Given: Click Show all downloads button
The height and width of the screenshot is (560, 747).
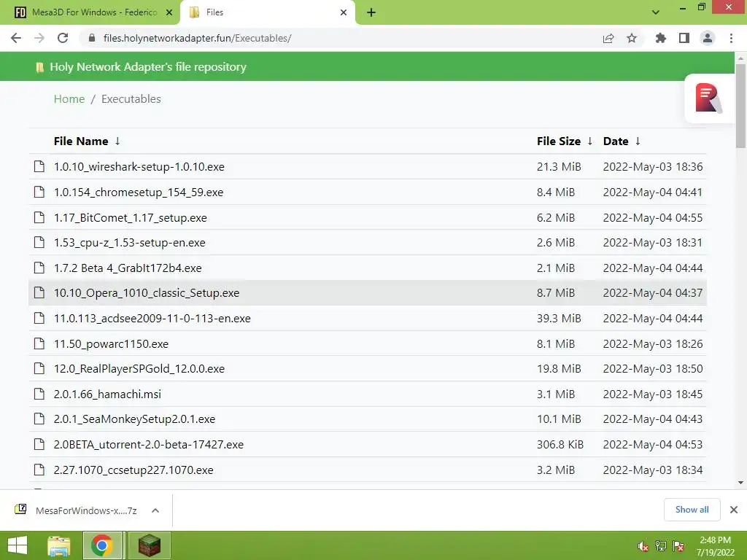Looking at the screenshot, I should click(692, 510).
